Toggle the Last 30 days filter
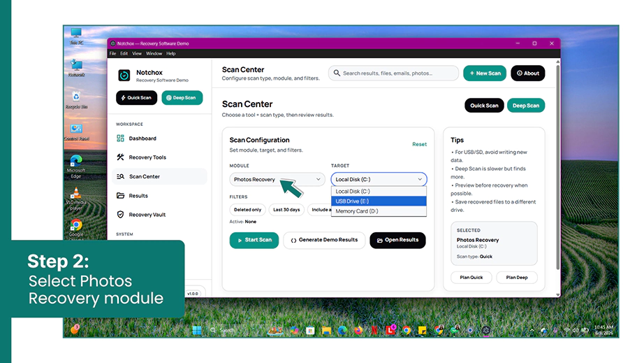The height and width of the screenshot is (363, 644). click(286, 210)
